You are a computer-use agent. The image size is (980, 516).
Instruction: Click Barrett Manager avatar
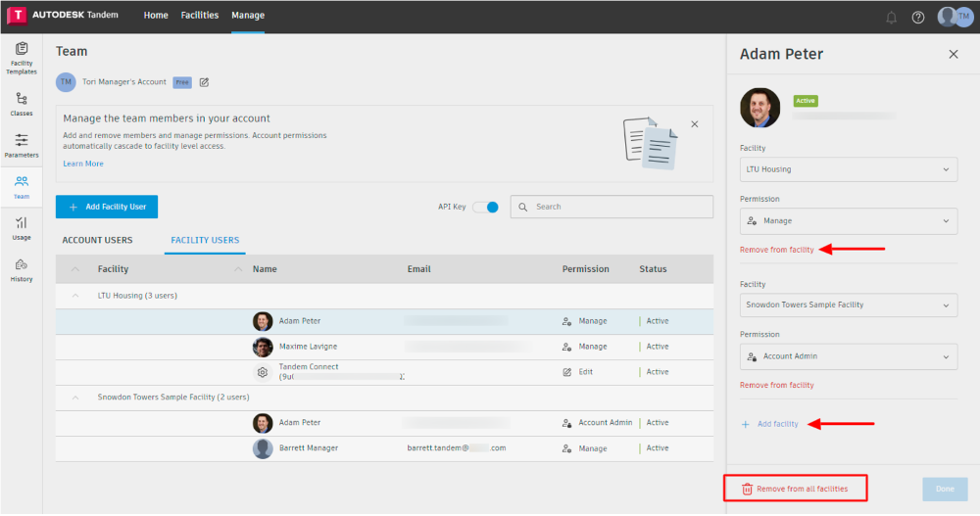[263, 448]
